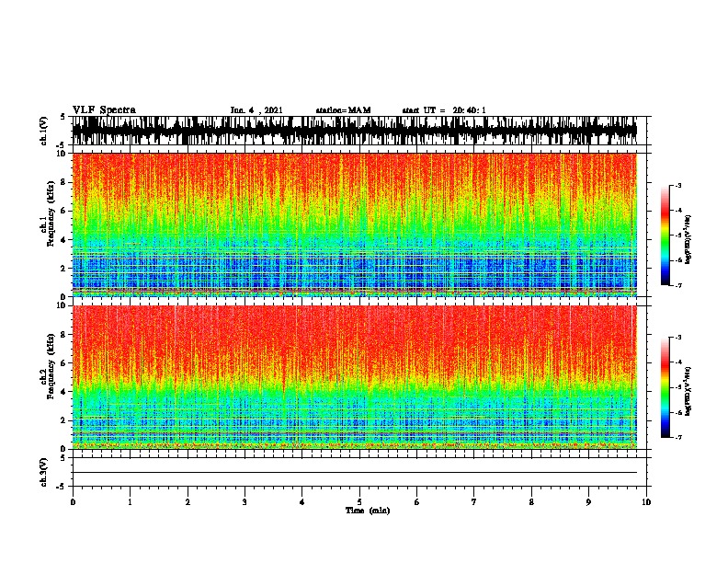Screen dimensions: 728x563
Task: Click the ch.1 color scale log(PSD) label
Action: (688, 239)
